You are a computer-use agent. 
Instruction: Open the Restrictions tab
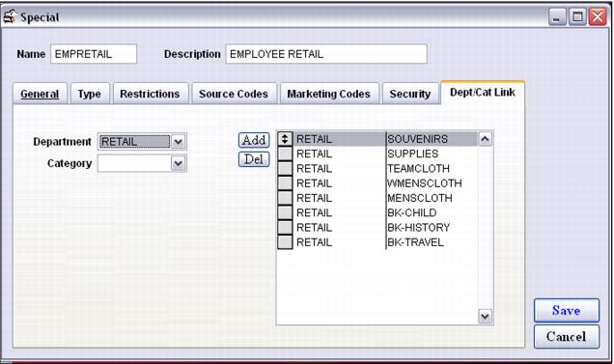coord(151,94)
